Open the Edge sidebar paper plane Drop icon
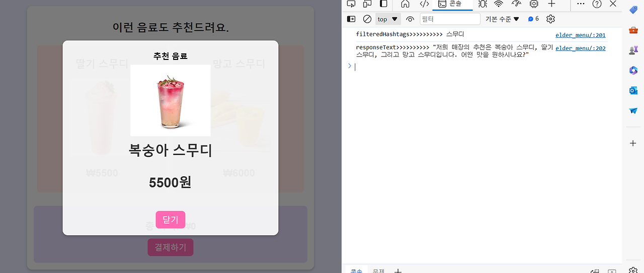This screenshot has height=273, width=644. [x=633, y=111]
